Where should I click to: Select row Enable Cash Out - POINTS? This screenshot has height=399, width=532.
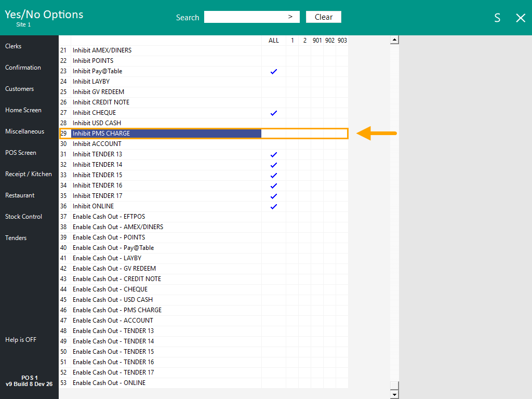coord(204,237)
